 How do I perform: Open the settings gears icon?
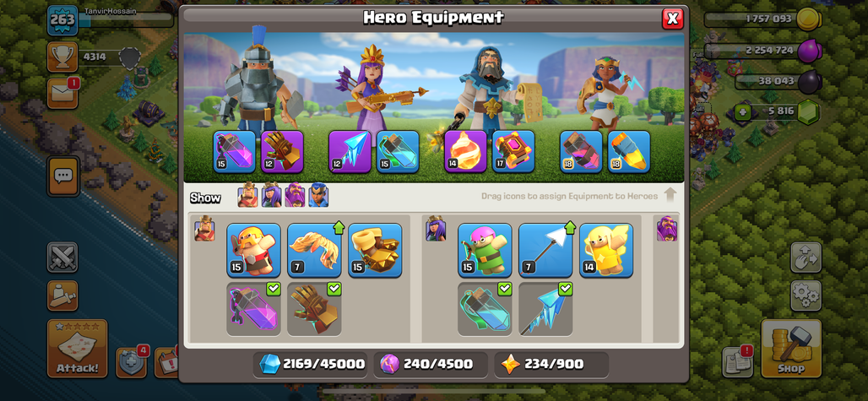[x=806, y=295]
